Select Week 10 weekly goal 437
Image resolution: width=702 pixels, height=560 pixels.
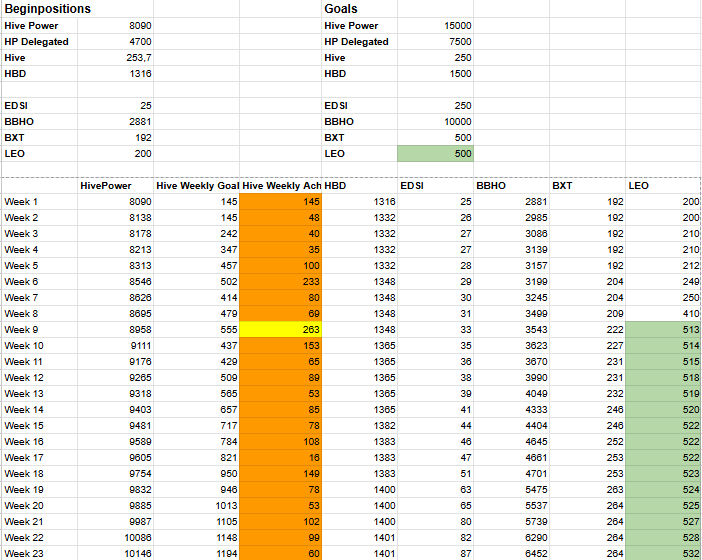click(x=196, y=346)
